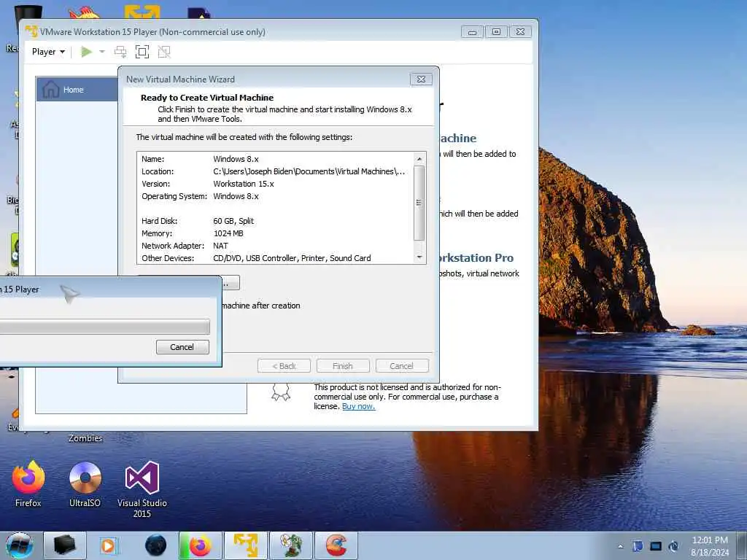Click the settings list scrollbar thumb
The width and height of the screenshot is (747, 560).
coord(419,203)
